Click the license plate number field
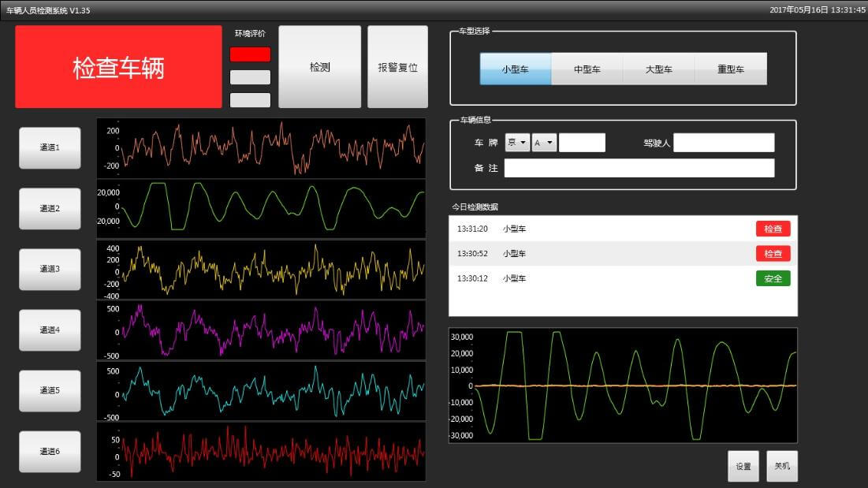 click(582, 143)
